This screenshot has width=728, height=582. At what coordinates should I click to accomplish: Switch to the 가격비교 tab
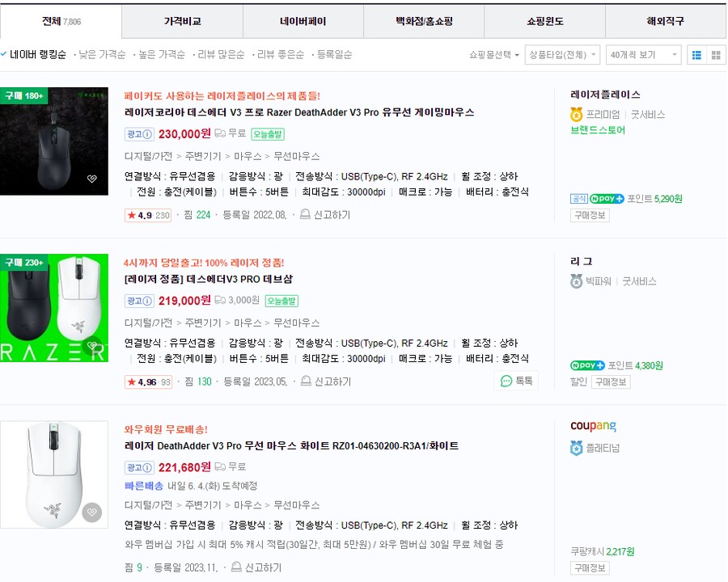(181, 21)
